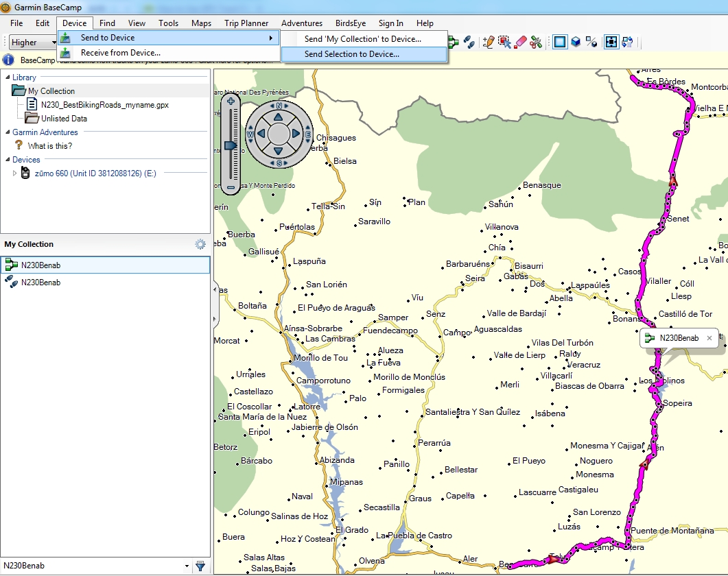Select the Eraser tool in toolbar
Viewport: 728px width, 576px height.
click(x=521, y=42)
